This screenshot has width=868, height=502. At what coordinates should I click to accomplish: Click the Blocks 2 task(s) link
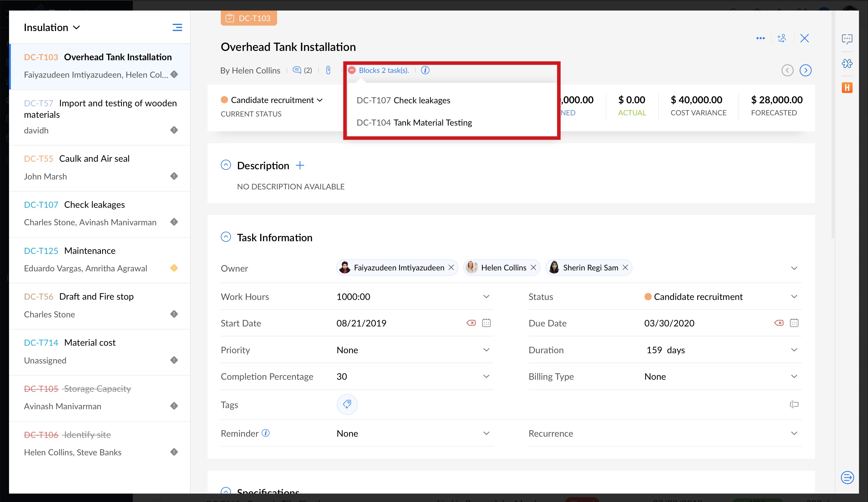coord(383,70)
